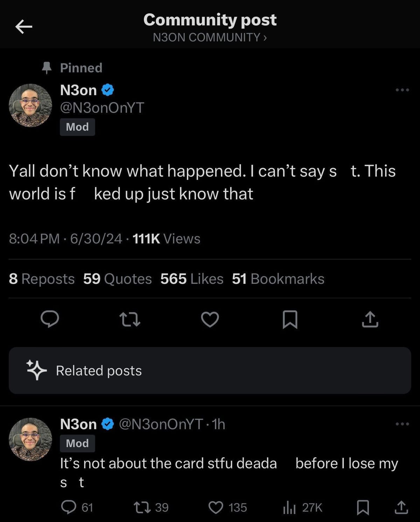This screenshot has width=420, height=522.
Task: Bookmark the reply comment
Action: point(363,507)
